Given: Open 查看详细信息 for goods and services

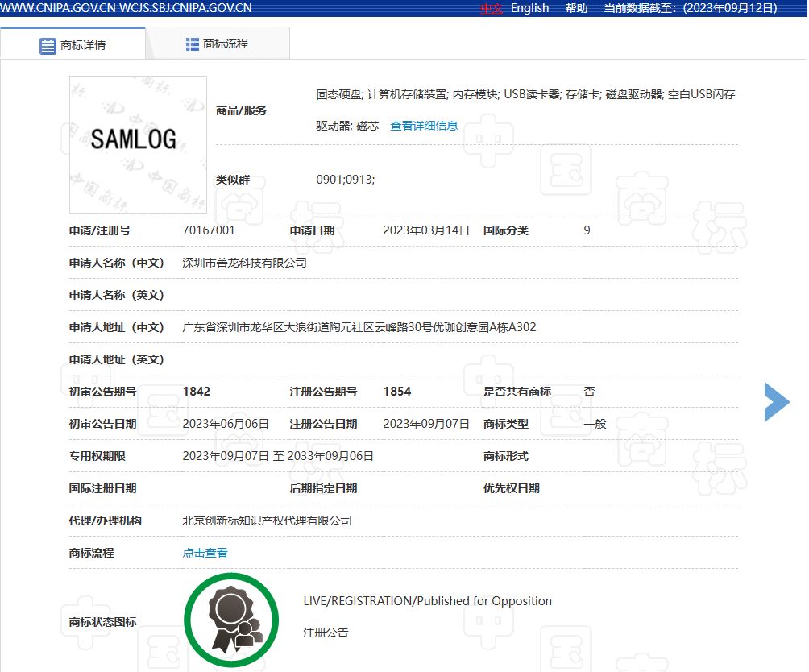Looking at the screenshot, I should [423, 125].
